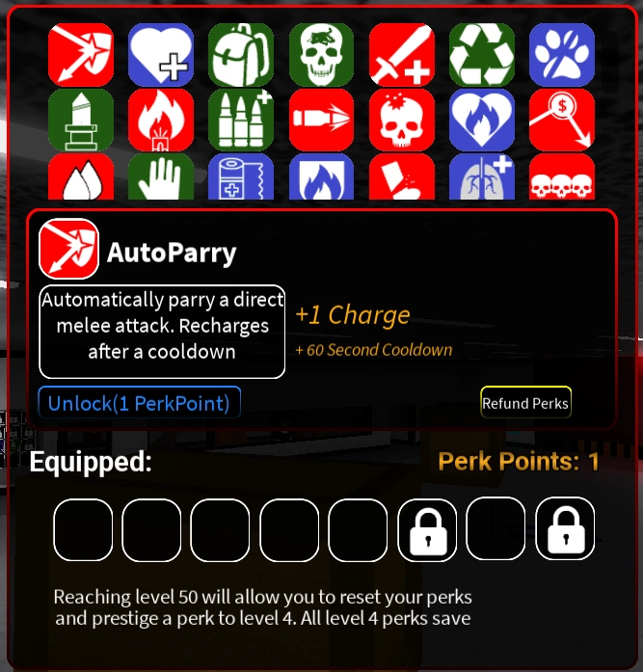
Task: Choose the red speeding bullet perk icon
Action: click(321, 120)
